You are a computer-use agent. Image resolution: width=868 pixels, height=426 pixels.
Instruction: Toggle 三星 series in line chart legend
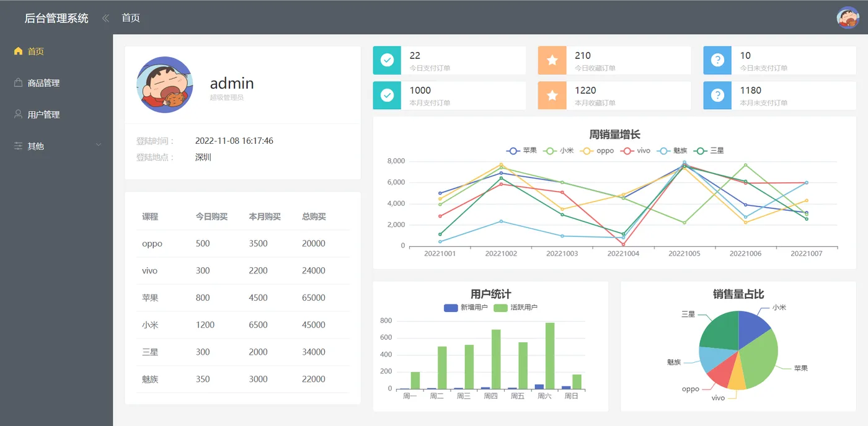709,151
